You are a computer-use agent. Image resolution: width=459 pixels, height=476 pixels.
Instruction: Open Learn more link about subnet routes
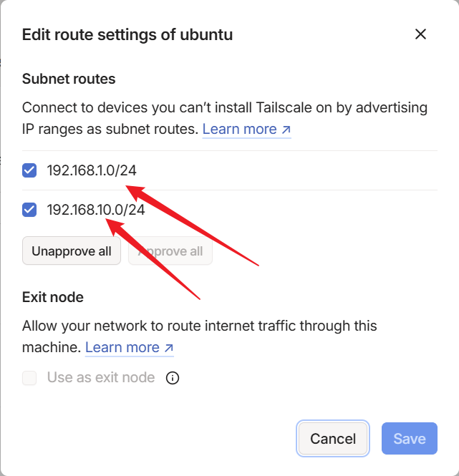240,130
